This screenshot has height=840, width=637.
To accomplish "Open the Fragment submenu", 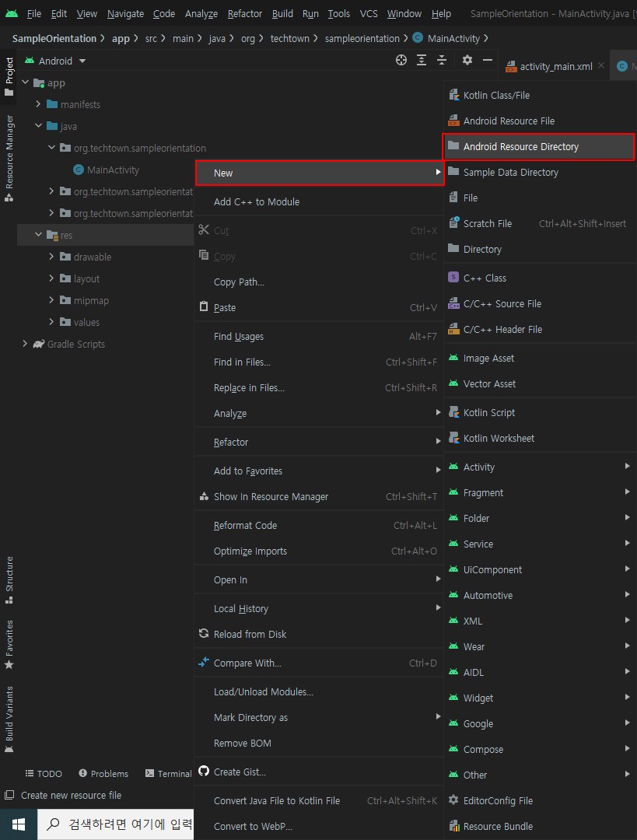I will [x=540, y=493].
